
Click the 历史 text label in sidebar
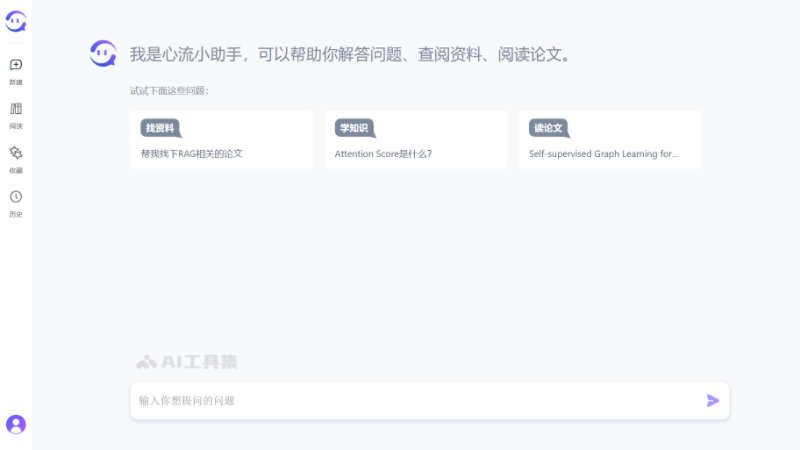(16, 214)
